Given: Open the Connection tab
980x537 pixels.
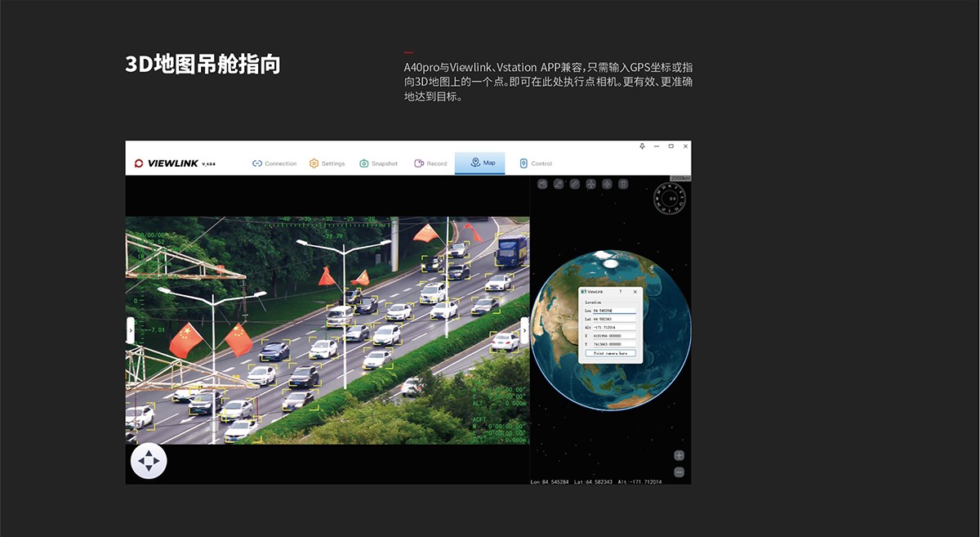Looking at the screenshot, I should coord(274,163).
